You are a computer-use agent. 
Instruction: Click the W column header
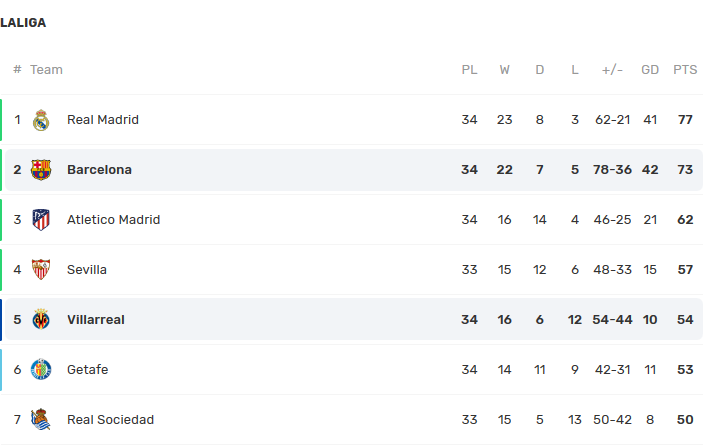point(504,70)
